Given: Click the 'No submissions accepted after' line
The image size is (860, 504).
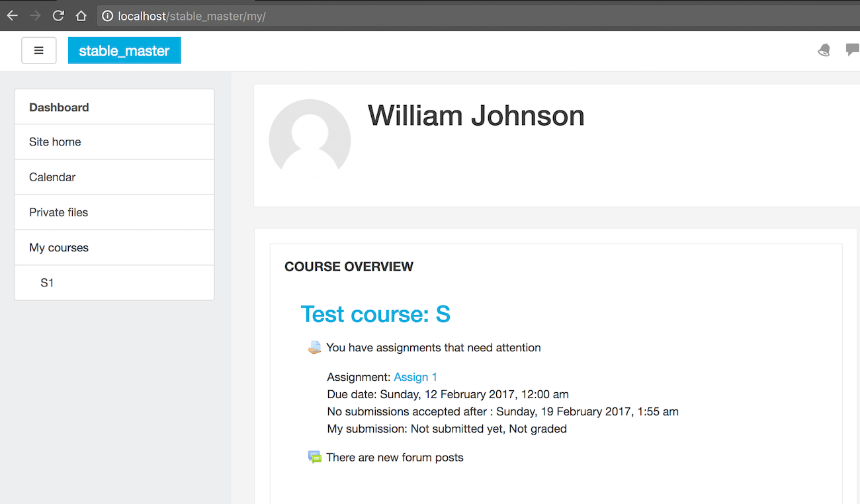Looking at the screenshot, I should click(503, 411).
